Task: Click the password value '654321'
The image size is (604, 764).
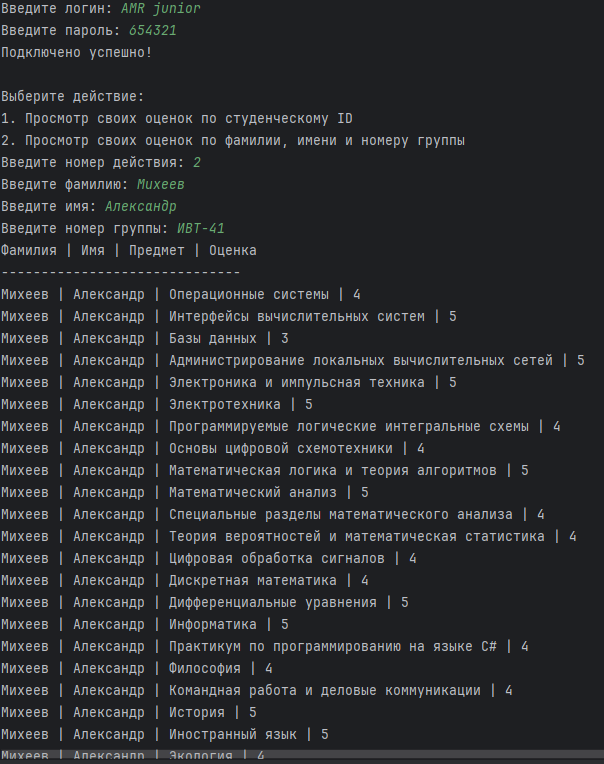Action: (152, 30)
